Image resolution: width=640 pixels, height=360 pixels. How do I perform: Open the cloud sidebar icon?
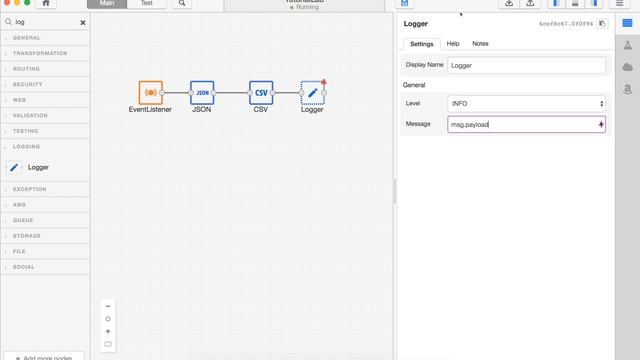click(x=628, y=67)
